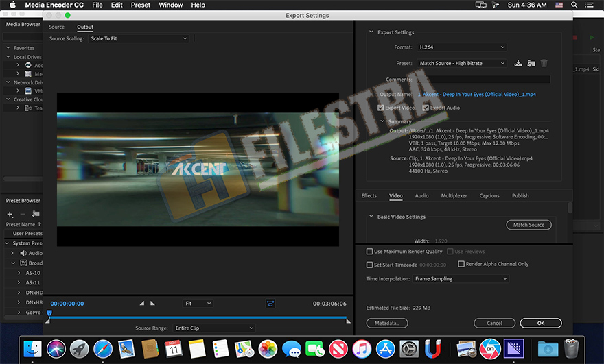Open Photos app in the Dock
This screenshot has height=364, width=604.
pos(268,350)
